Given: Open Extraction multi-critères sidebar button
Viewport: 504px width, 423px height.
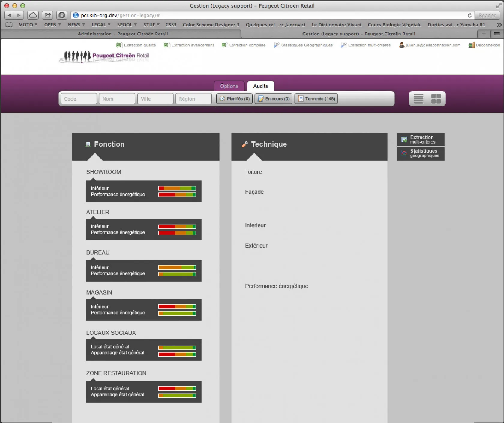Looking at the screenshot, I should pos(421,140).
